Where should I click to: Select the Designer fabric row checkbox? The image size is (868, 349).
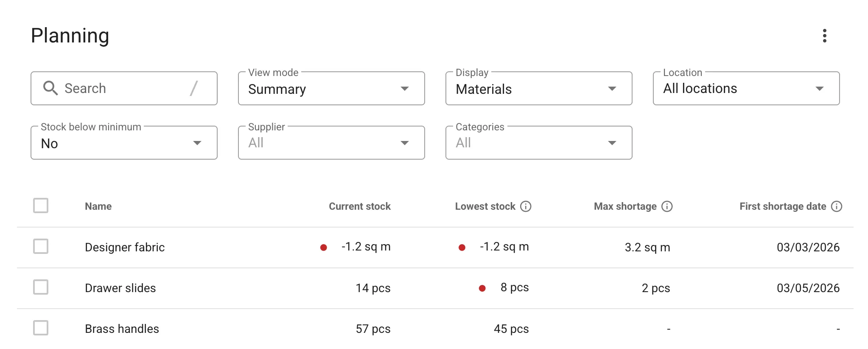click(40, 247)
